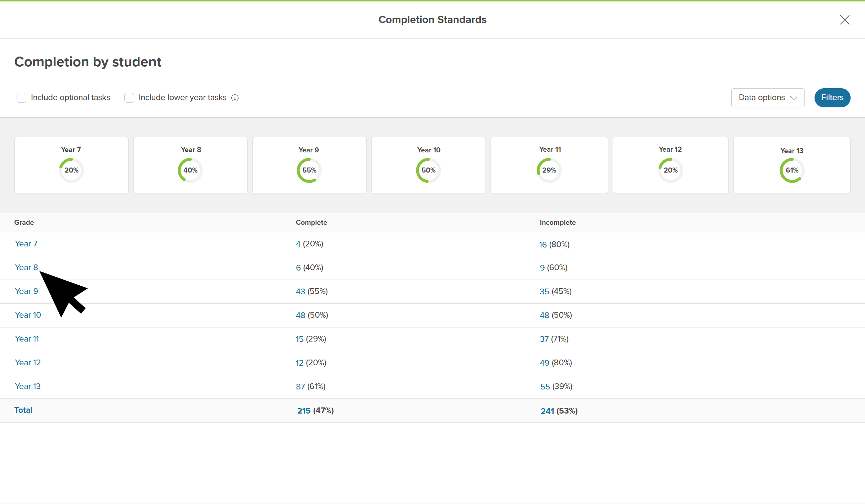Enable Include optional tasks checkbox
The width and height of the screenshot is (865, 504).
[x=22, y=98]
